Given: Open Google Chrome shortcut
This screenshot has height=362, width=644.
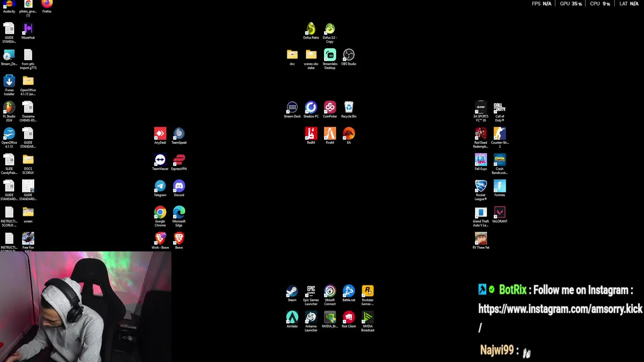Looking at the screenshot, I should 160,217.
